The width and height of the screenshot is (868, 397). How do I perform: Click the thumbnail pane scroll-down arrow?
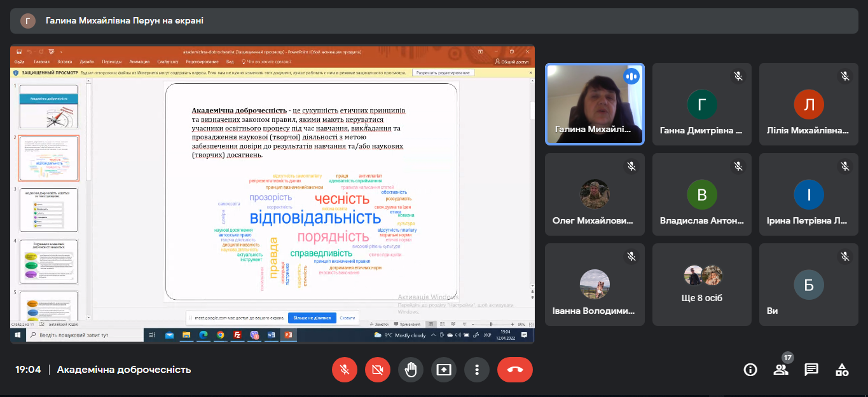[88, 319]
